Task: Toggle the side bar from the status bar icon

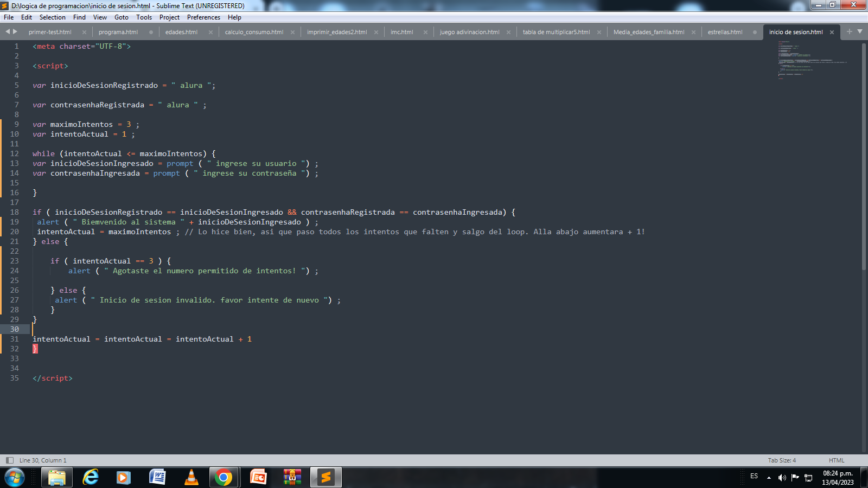Action: [9, 460]
